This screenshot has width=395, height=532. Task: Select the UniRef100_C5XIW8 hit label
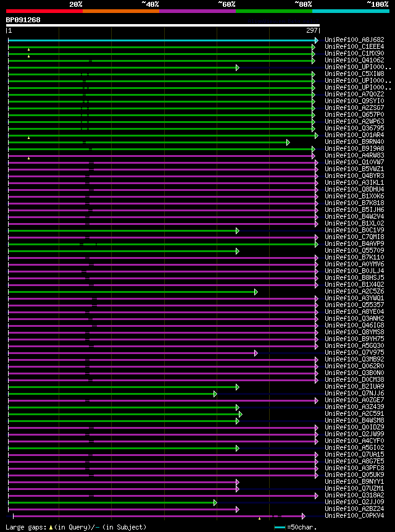(x=354, y=74)
